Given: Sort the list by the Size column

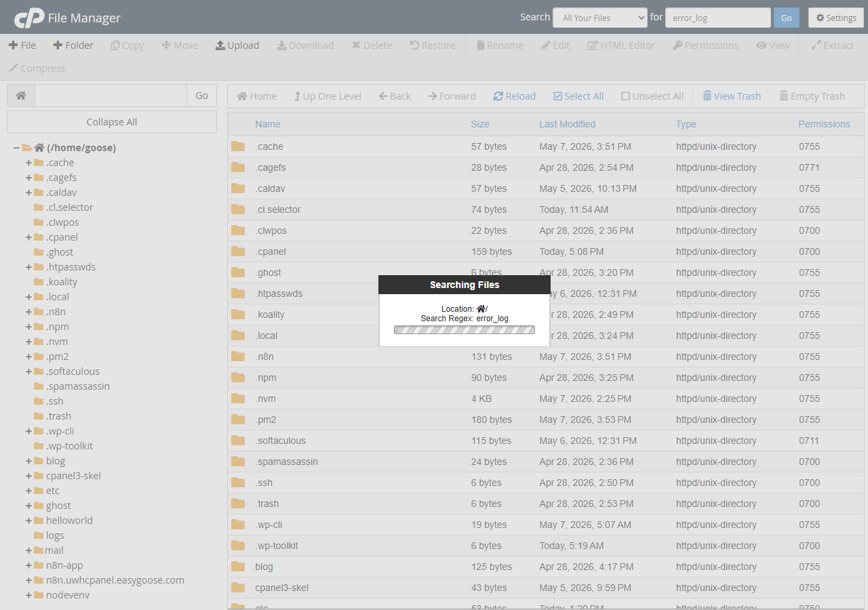Looking at the screenshot, I should (x=480, y=124).
